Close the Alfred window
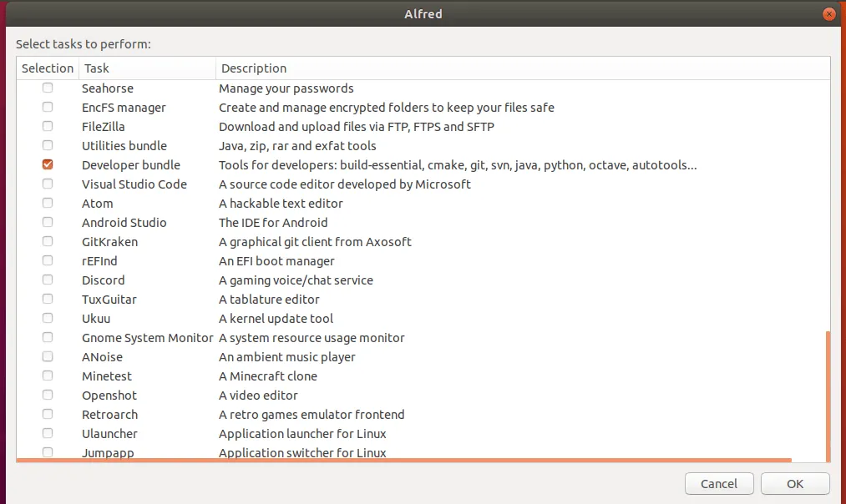 coord(828,13)
